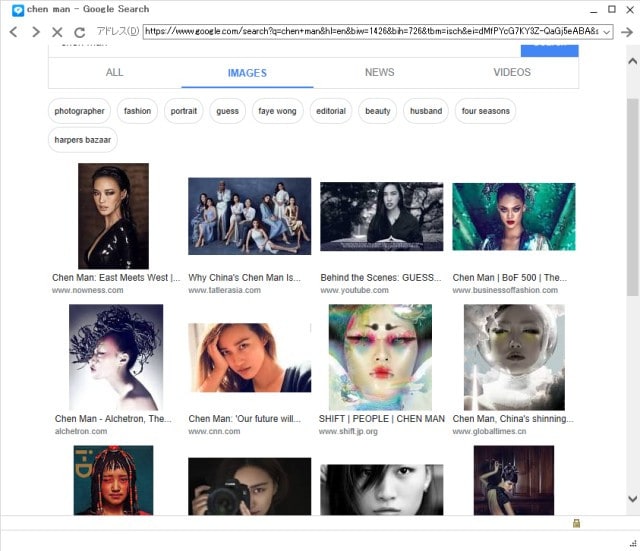Viewport: 640px width, 551px height.
Task: Open "Chen Man, China's shinning..." link
Action: click(x=513, y=419)
